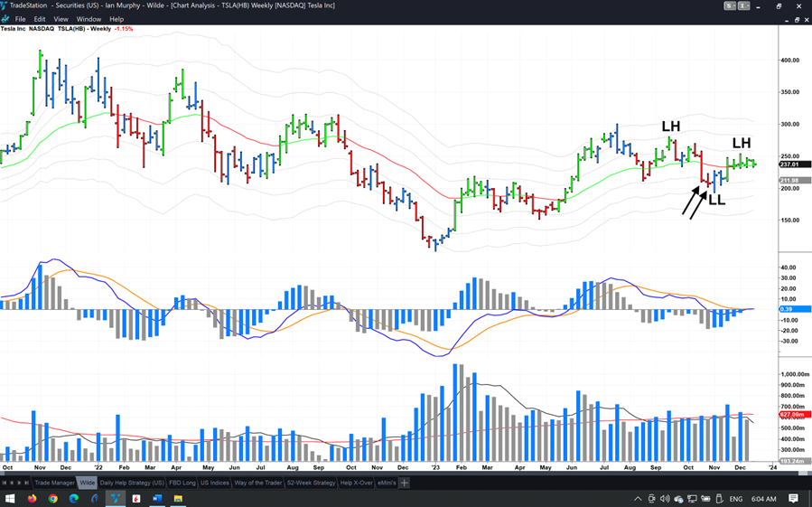Switch to the US Indices tab
The height and width of the screenshot is (507, 812).
pos(214,483)
